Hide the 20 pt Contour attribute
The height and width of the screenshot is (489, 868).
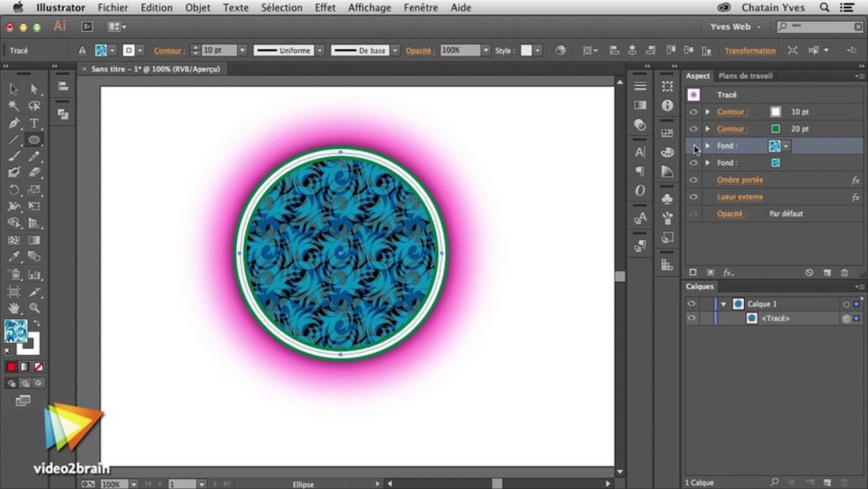tap(693, 129)
